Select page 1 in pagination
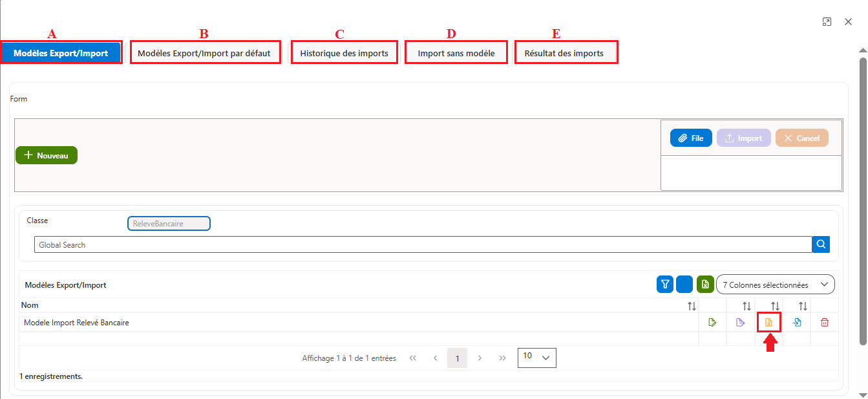 (457, 358)
